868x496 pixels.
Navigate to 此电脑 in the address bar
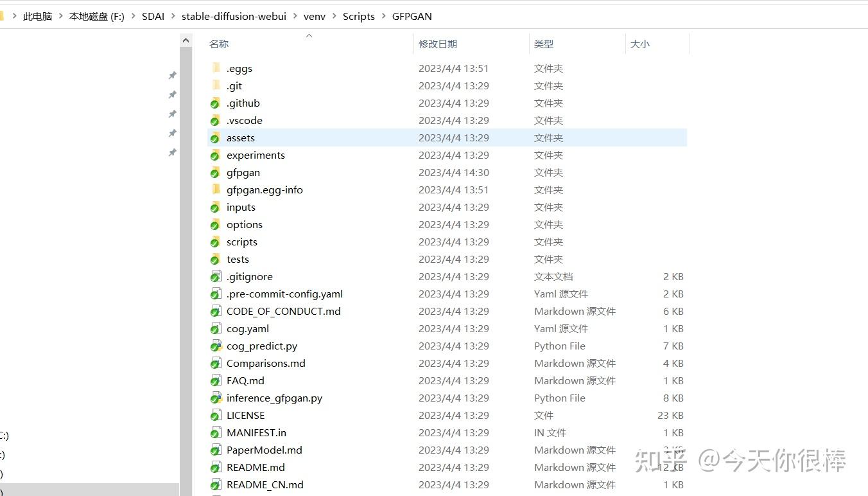click(38, 16)
